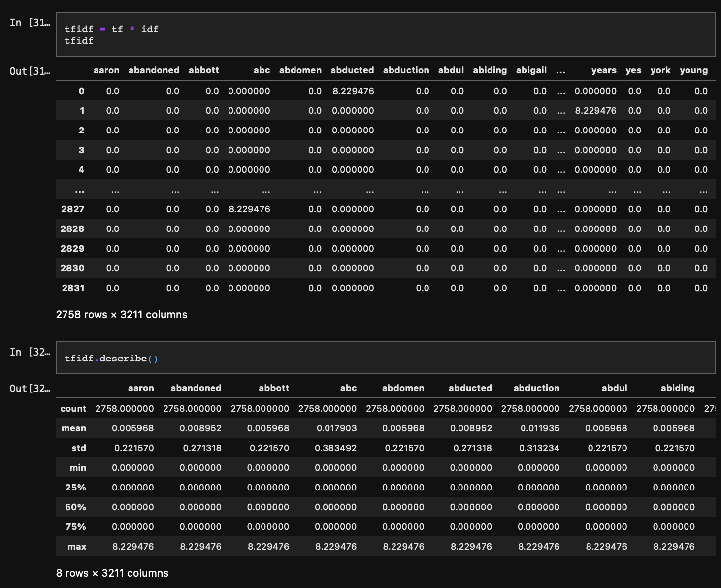The image size is (721, 588).
Task: Select the In [31 prompt label
Action: 30,23
